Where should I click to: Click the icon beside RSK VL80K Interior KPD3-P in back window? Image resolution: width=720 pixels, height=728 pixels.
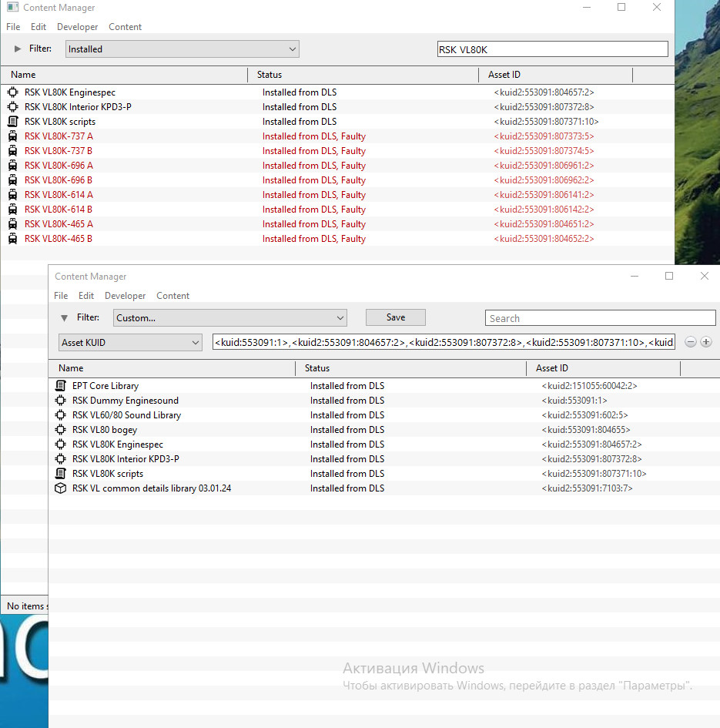pyautogui.click(x=12, y=107)
